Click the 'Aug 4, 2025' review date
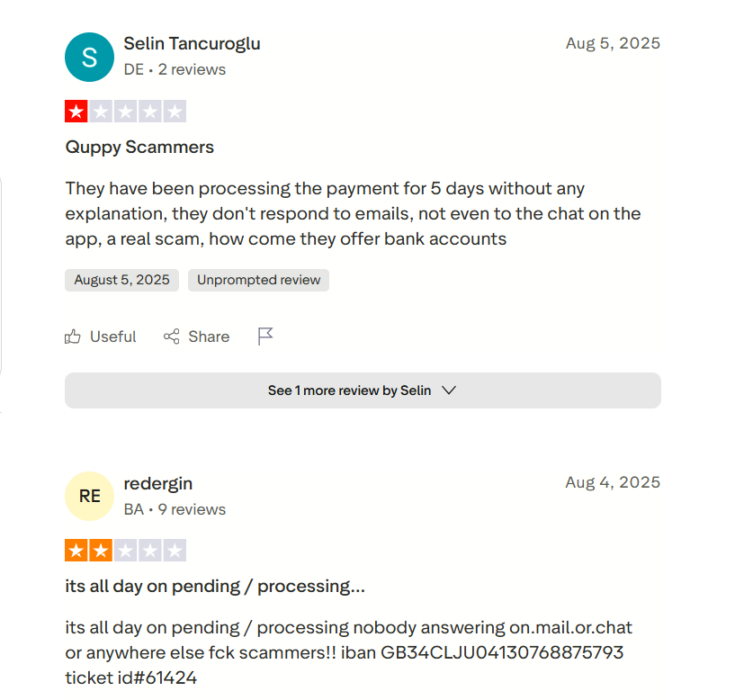 (x=613, y=482)
